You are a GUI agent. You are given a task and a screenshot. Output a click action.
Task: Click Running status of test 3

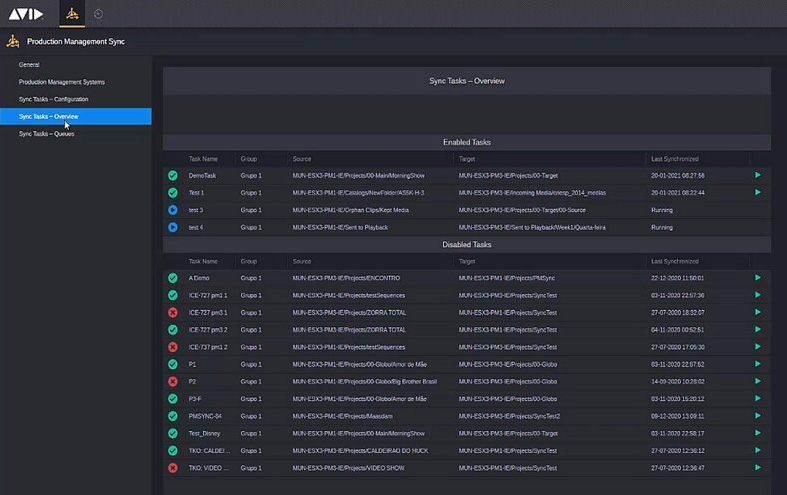pos(662,210)
